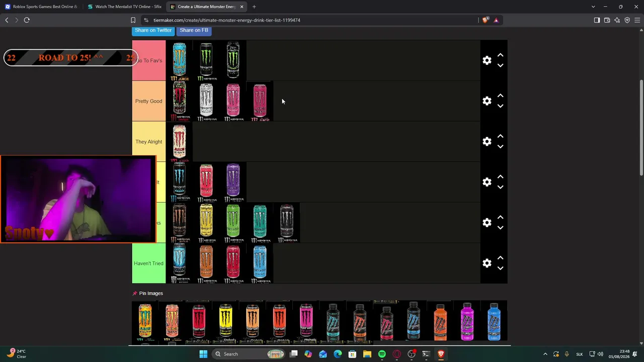644x362 pixels.
Task: Open File Explorer from taskbar
Action: (x=367, y=354)
